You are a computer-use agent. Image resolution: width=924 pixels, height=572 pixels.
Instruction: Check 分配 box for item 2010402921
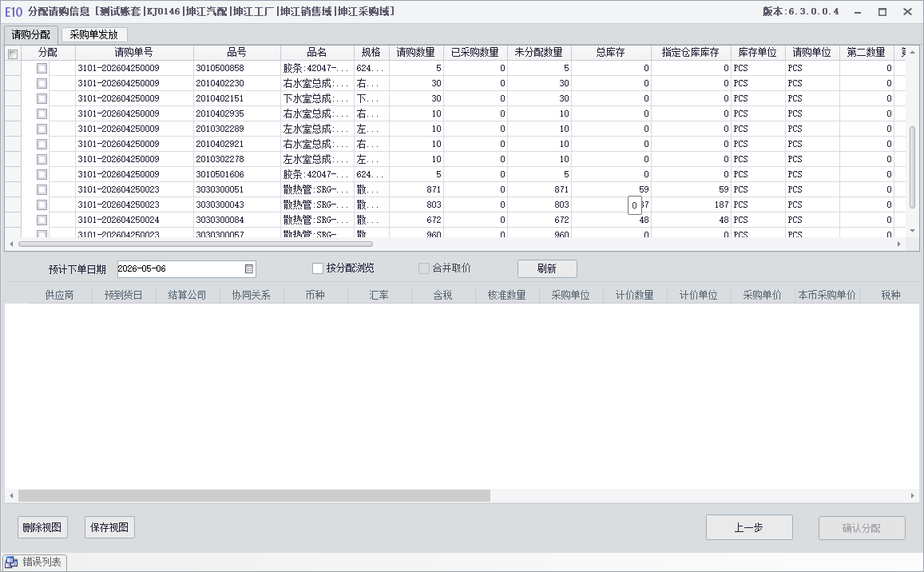point(42,145)
